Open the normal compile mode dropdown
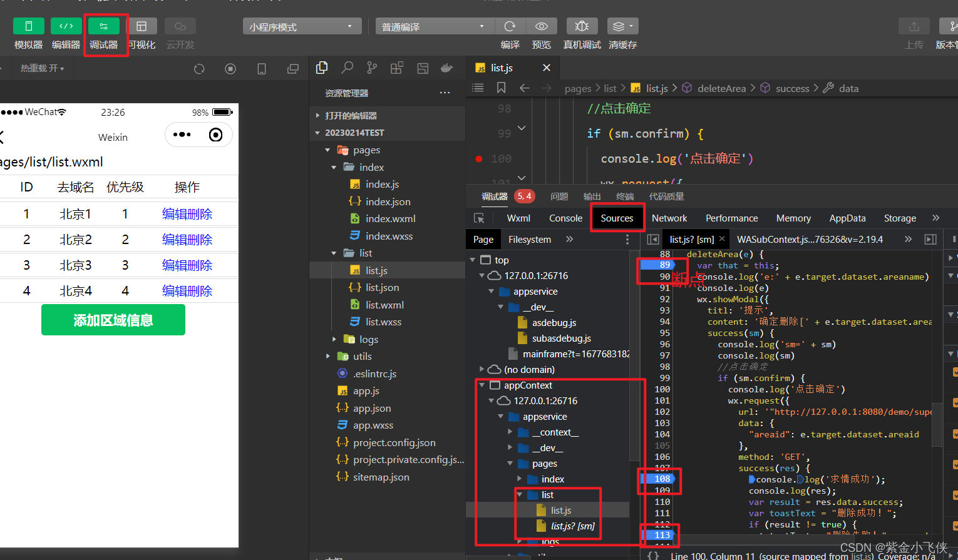Viewport: 958px width, 560px height. click(x=435, y=26)
